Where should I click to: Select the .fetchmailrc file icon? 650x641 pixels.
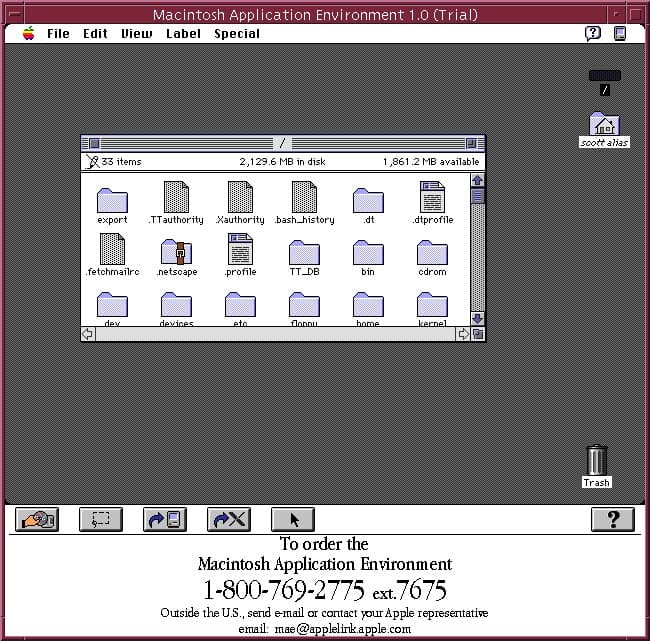(x=112, y=249)
